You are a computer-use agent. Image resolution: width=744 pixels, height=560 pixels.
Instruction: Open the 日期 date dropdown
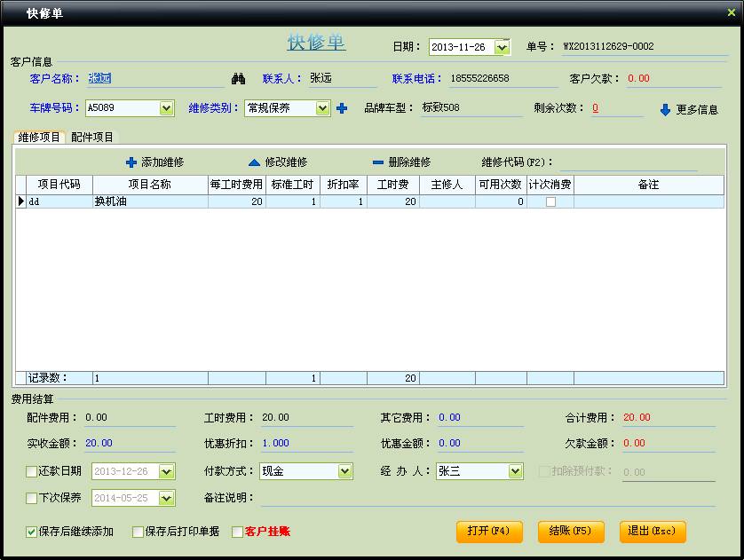502,47
